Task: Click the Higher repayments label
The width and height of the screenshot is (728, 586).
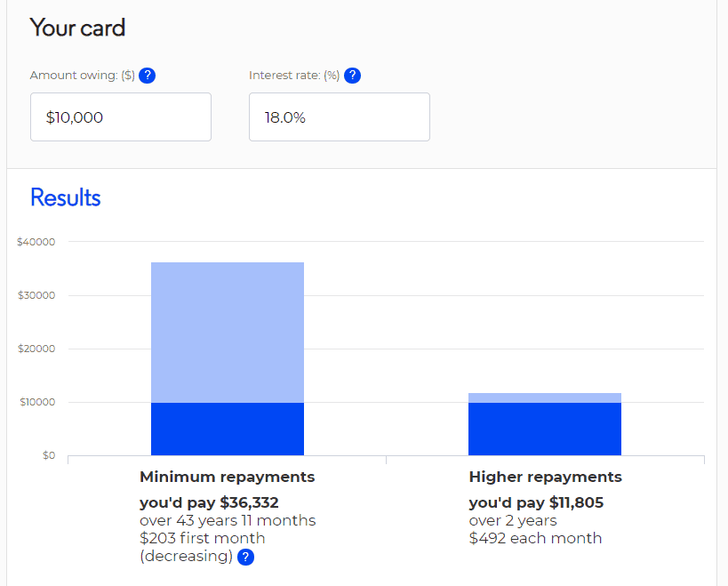Action: pos(545,477)
